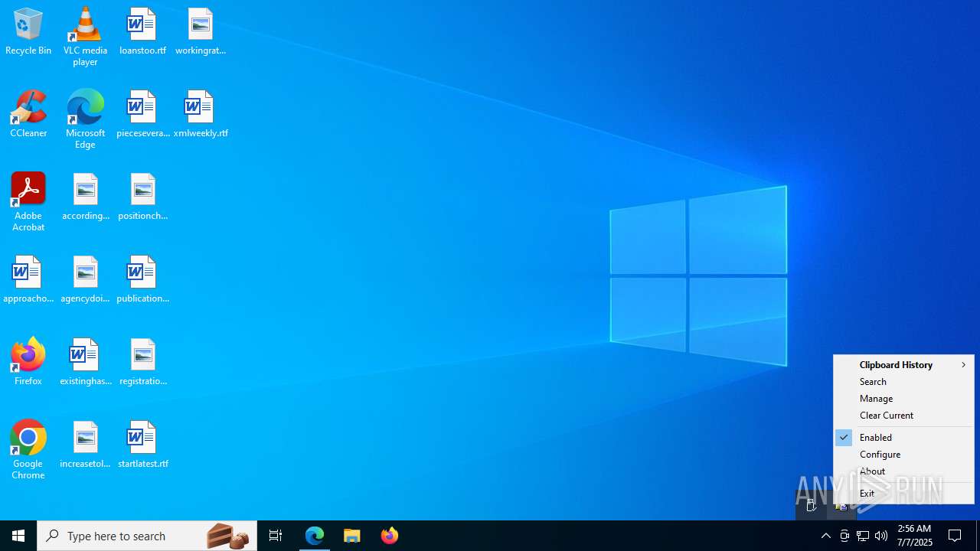Open Microsoft Edge from the taskbar
The width and height of the screenshot is (980, 551).
click(x=315, y=536)
